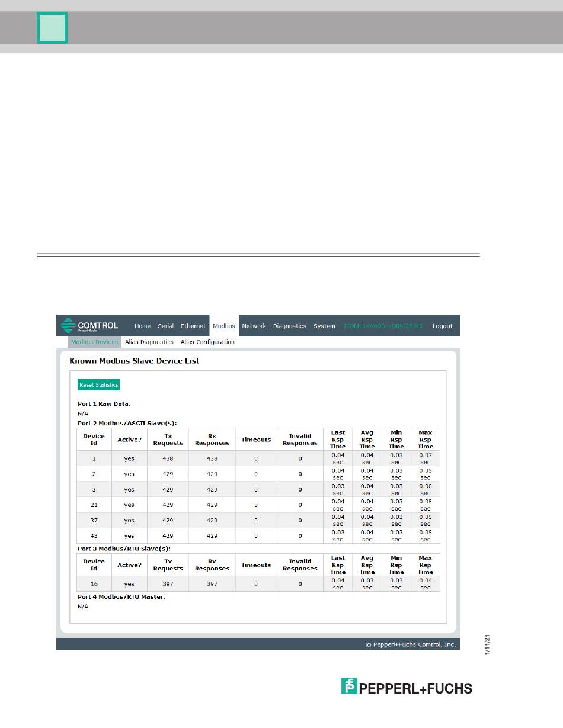Click Logout
The image size is (563, 728).
tap(443, 326)
